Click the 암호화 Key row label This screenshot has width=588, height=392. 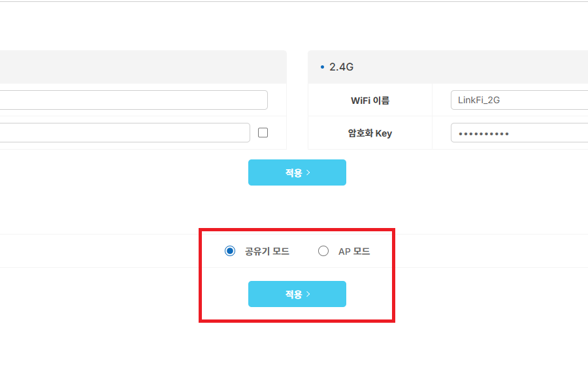[x=370, y=133]
